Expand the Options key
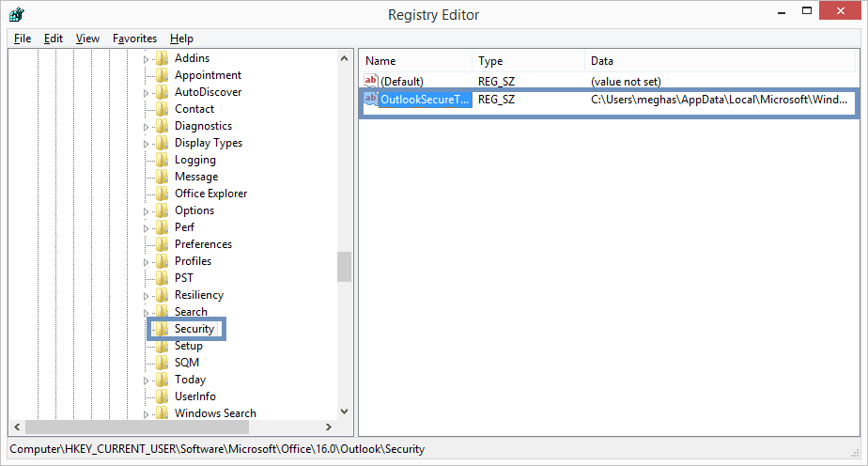 [x=147, y=211]
